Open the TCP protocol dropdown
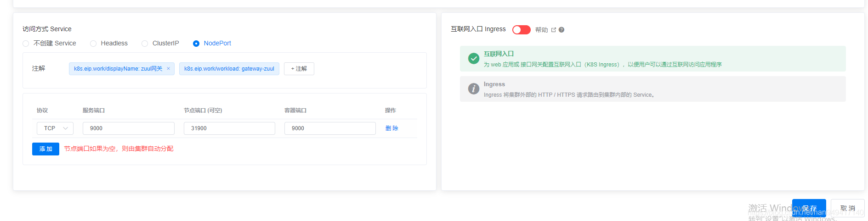The image size is (868, 221). pyautogui.click(x=55, y=128)
